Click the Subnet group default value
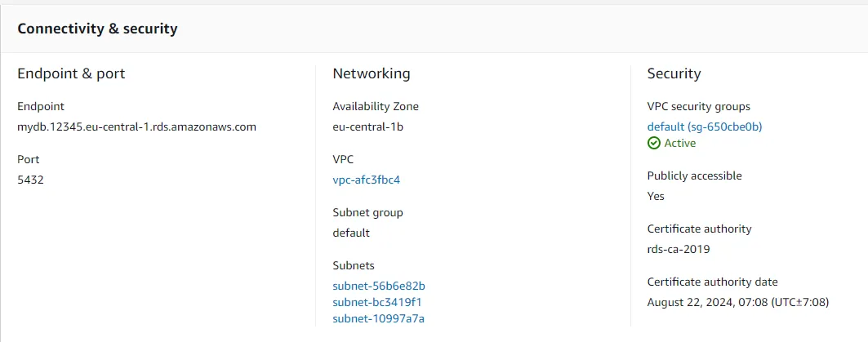This screenshot has height=342, width=868. point(351,233)
